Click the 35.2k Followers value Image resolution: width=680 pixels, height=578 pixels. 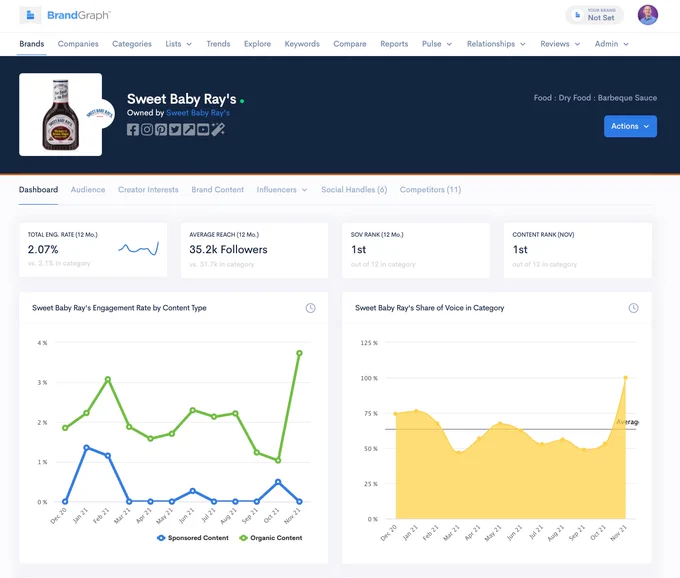tap(228, 249)
